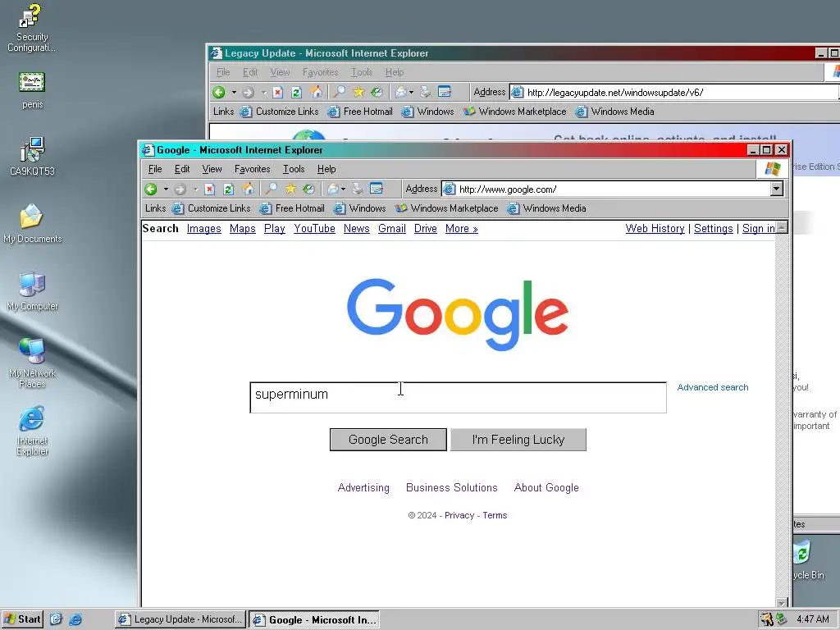Click Google Search button
This screenshot has height=630, width=840.
pos(388,440)
